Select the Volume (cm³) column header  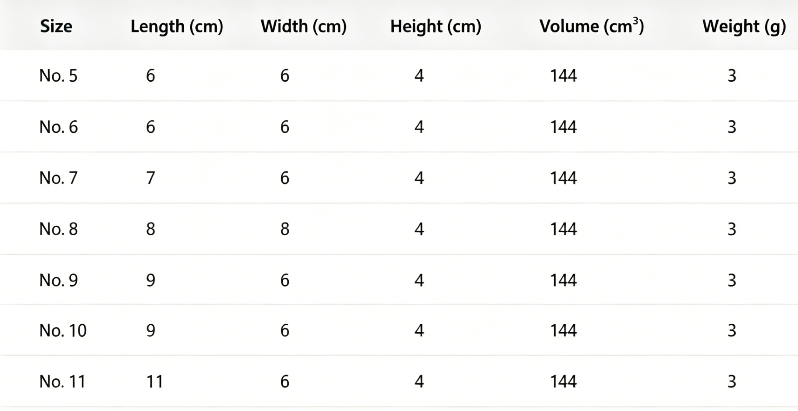(x=591, y=26)
